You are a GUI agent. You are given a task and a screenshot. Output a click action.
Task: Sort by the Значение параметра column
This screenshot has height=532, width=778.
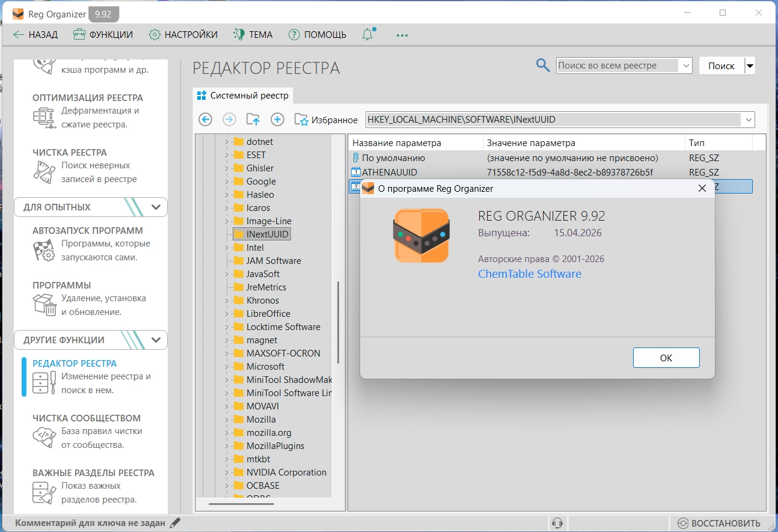pos(584,143)
